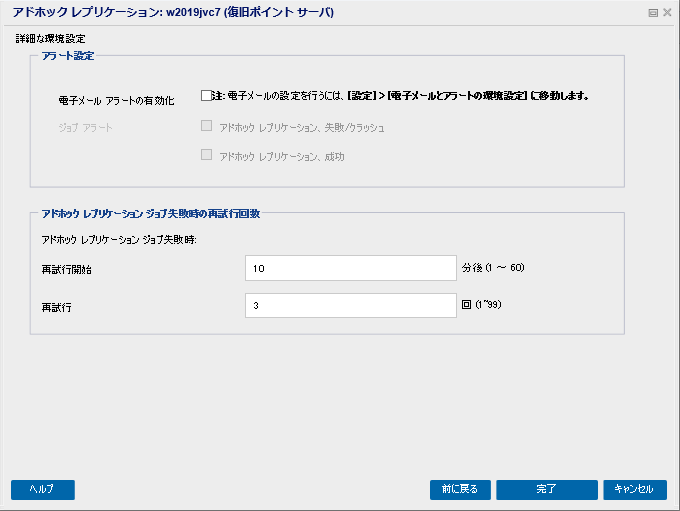Cancel the dialog with the キャンセル button
Viewport: 680px width, 511px height.
click(634, 489)
